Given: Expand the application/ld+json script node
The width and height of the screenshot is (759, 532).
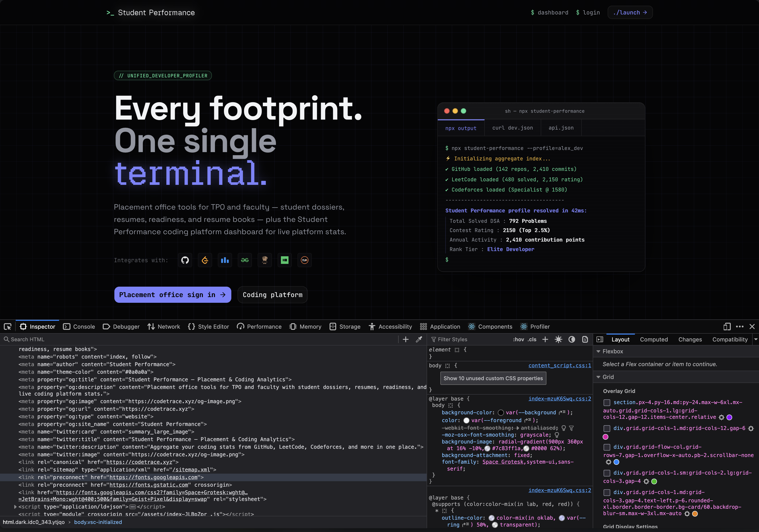Looking at the screenshot, I should point(15,507).
